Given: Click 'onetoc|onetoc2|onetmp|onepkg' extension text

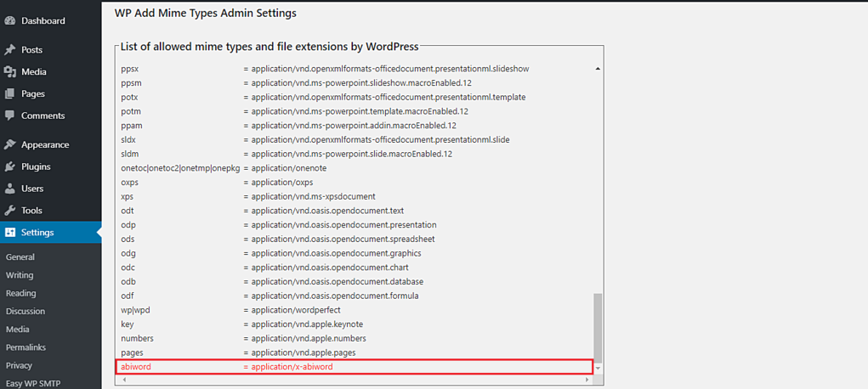Looking at the screenshot, I should [180, 167].
